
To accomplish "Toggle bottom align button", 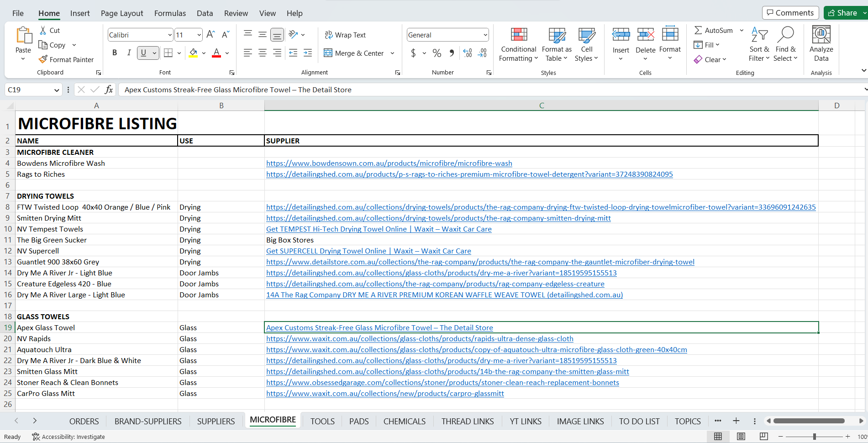I will pos(277,34).
